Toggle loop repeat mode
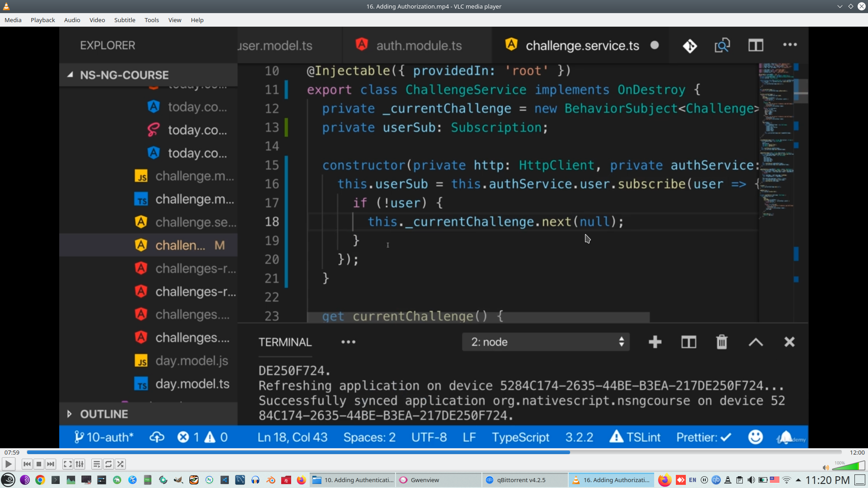This screenshot has height=488, width=868. click(108, 464)
